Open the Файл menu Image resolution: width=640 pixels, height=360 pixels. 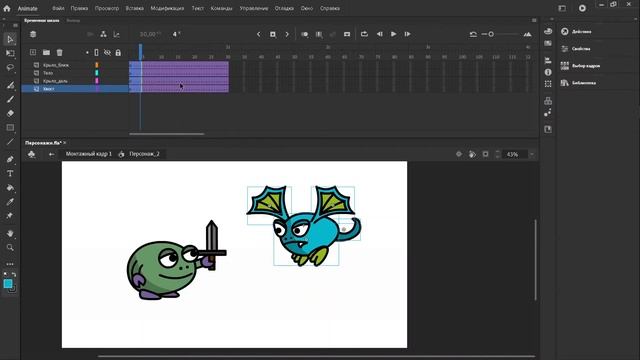(58, 8)
